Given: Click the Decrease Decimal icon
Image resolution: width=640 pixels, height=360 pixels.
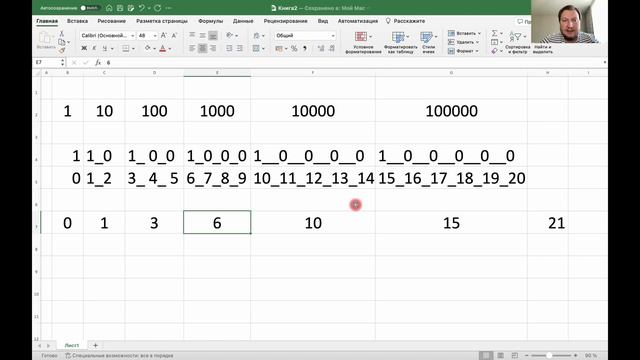Looking at the screenshot, I should pyautogui.click(x=332, y=49).
